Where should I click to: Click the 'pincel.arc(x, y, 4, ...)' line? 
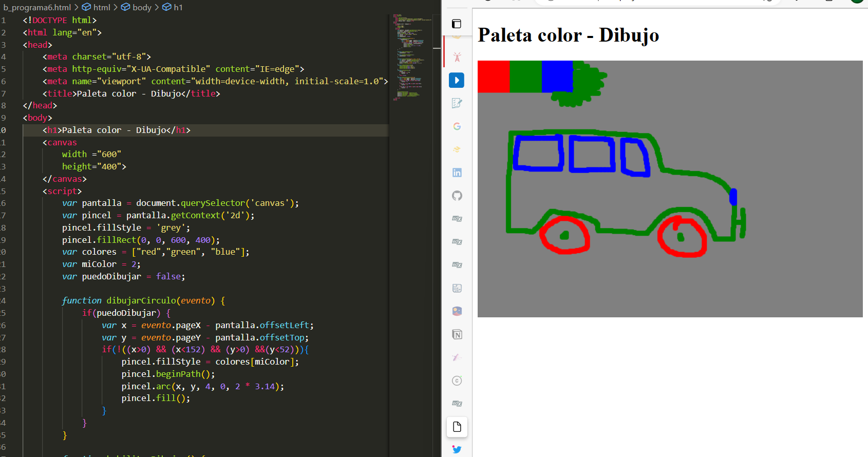(x=202, y=386)
